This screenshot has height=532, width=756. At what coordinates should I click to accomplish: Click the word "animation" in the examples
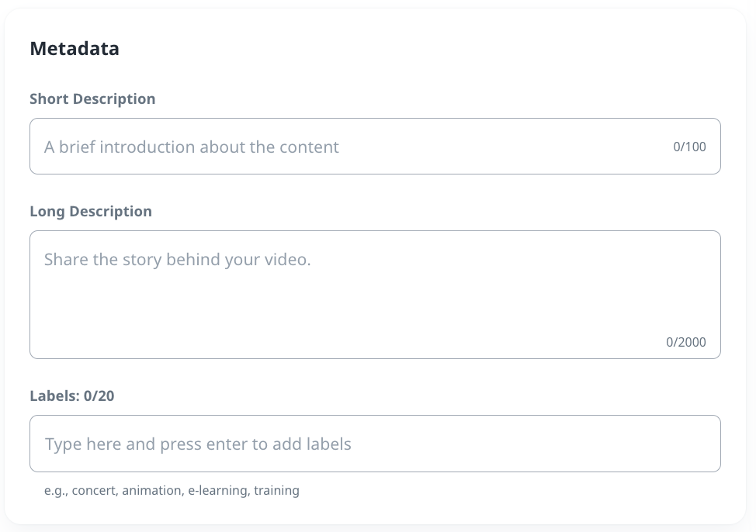pos(151,490)
